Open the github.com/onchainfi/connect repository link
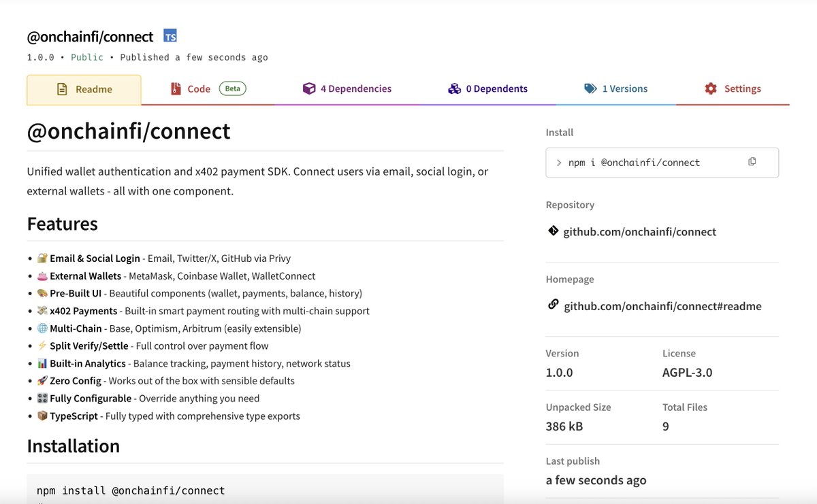 639,231
